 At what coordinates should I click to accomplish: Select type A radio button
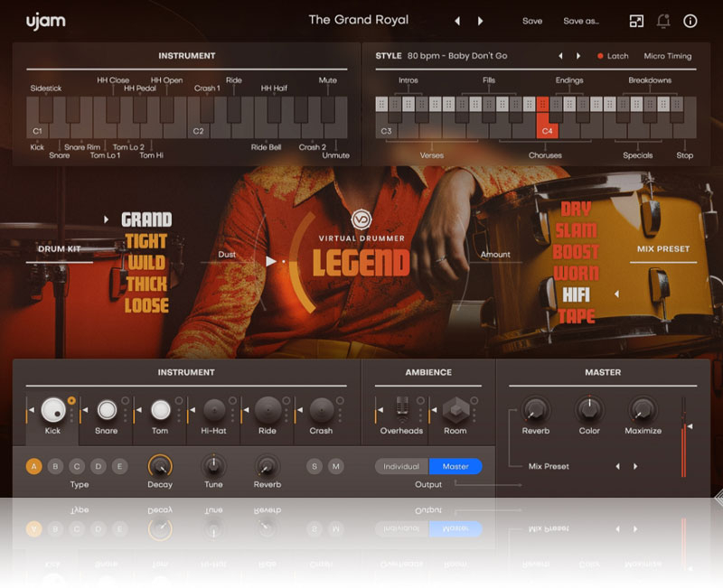pos(34,466)
